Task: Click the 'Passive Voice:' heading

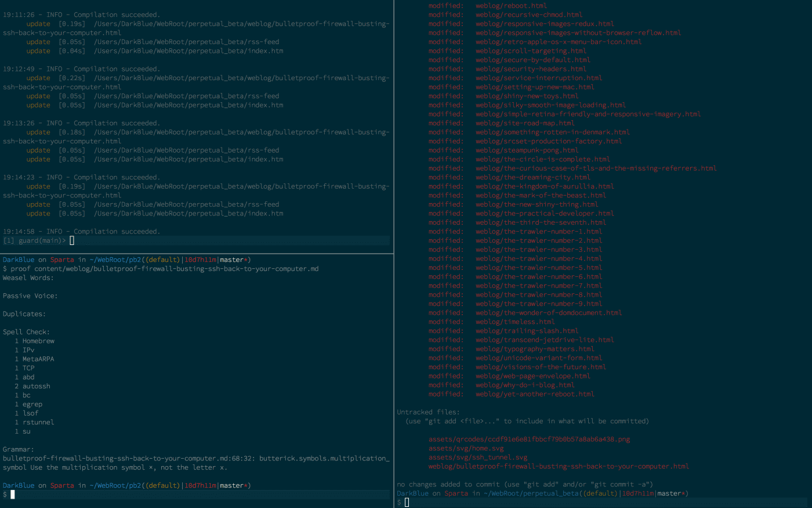Action: coord(30,296)
